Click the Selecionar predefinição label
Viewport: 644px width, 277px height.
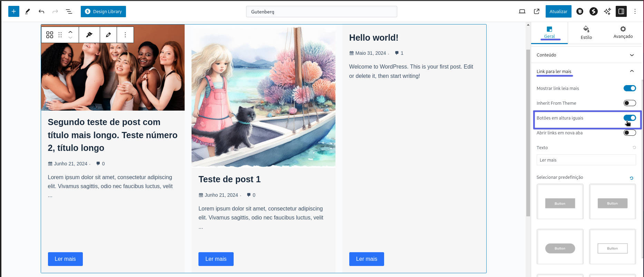[x=560, y=177]
